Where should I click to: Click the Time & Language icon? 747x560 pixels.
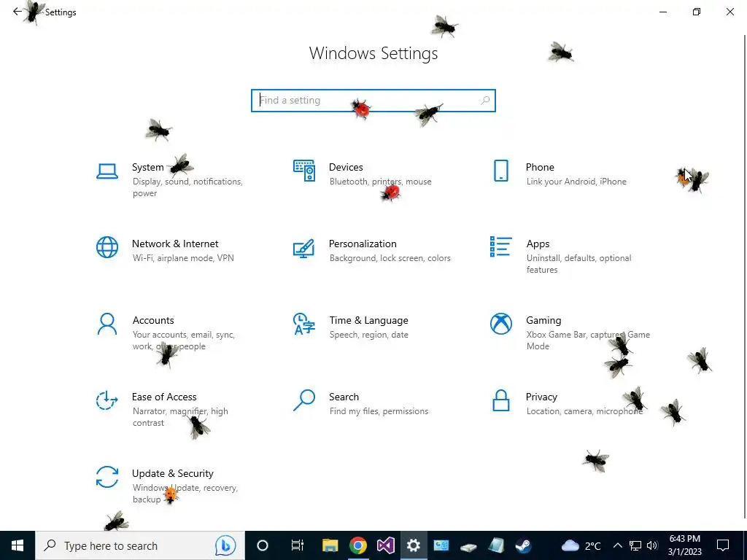point(304,324)
